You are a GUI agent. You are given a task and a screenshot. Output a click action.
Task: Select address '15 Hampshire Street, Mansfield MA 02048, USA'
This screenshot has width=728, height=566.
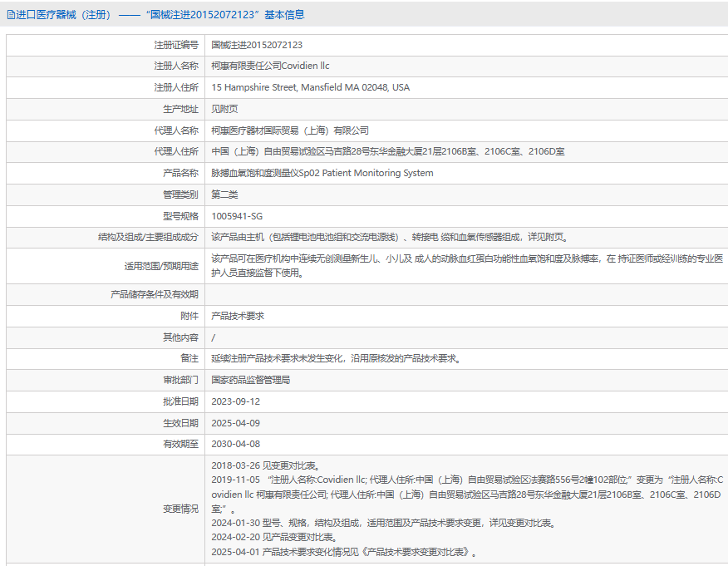(x=311, y=87)
